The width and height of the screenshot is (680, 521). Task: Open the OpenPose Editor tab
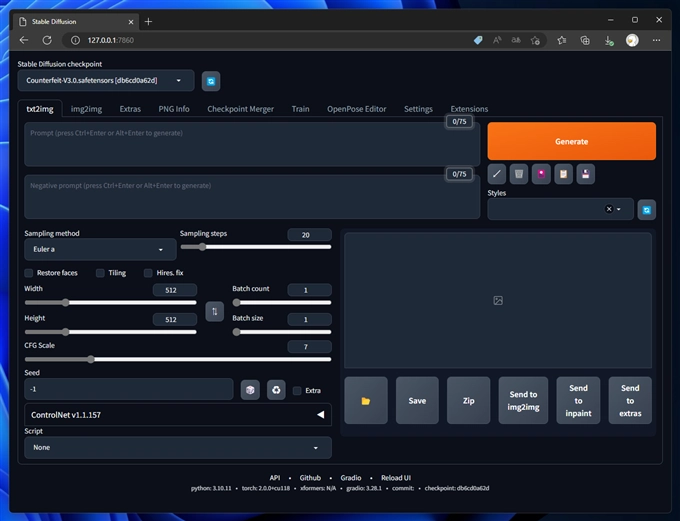tap(356, 109)
